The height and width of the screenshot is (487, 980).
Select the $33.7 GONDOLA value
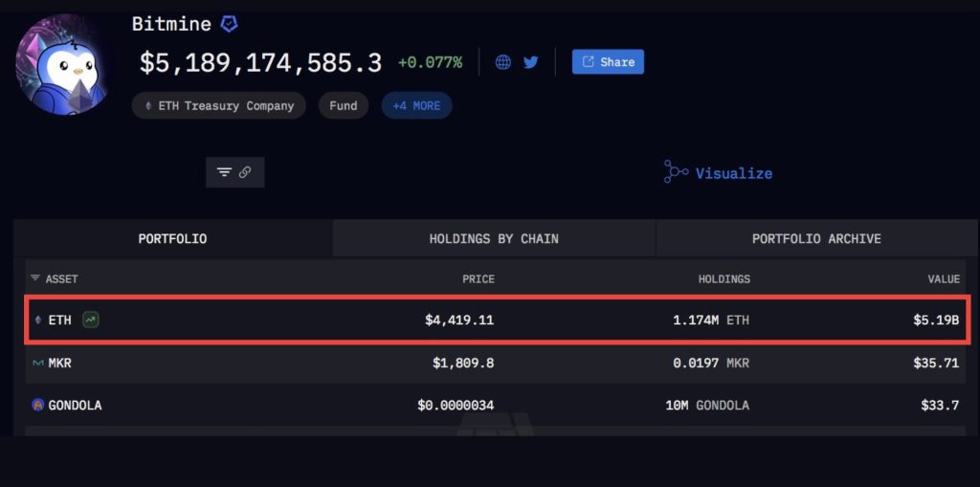pyautogui.click(x=940, y=405)
